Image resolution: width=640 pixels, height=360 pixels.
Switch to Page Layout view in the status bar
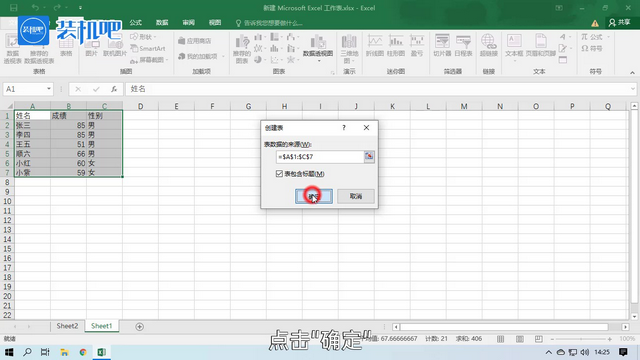point(520,339)
